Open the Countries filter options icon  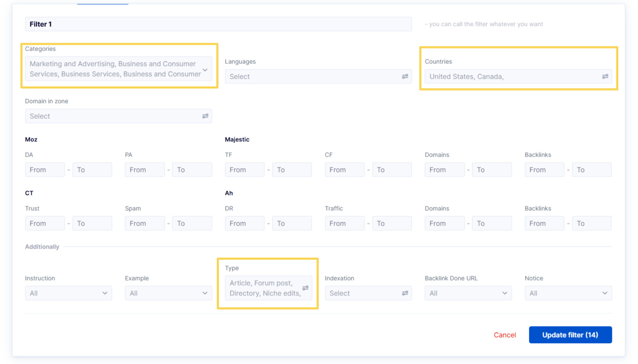(605, 76)
